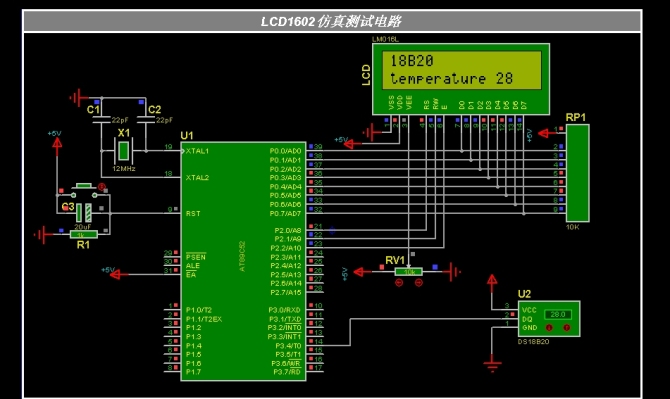Image resolution: width=670 pixels, height=399 pixels.
Task: Select resistor R1 component
Action: [83, 235]
